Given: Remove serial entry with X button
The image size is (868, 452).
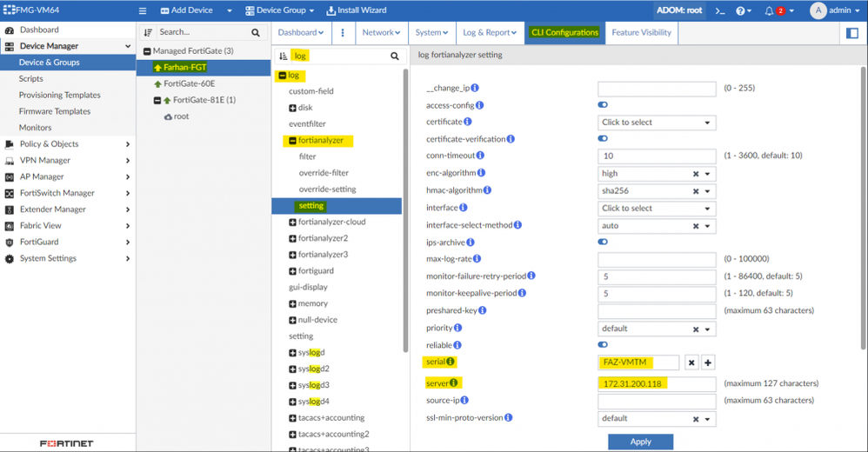Looking at the screenshot, I should click(691, 362).
